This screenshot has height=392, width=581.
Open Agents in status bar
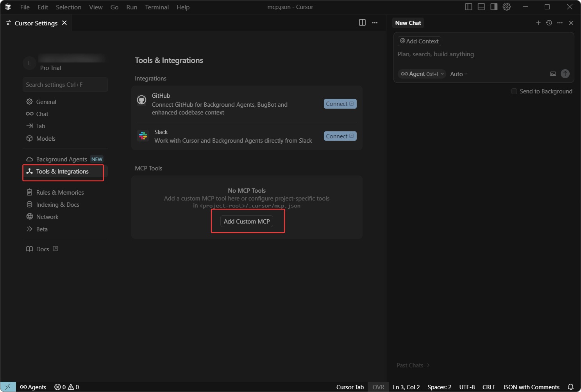(33, 387)
